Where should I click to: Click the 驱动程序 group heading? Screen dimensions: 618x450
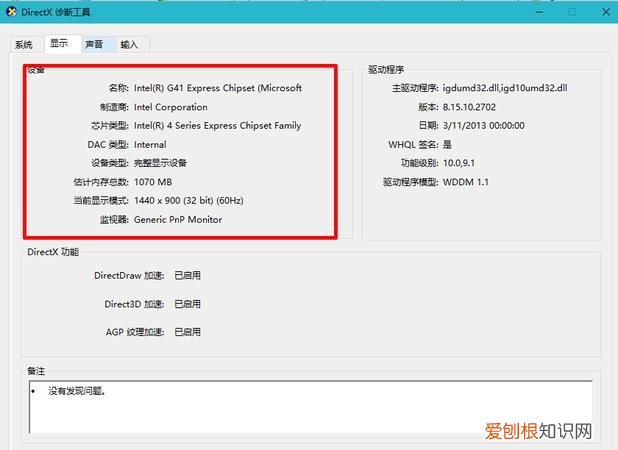coord(386,69)
